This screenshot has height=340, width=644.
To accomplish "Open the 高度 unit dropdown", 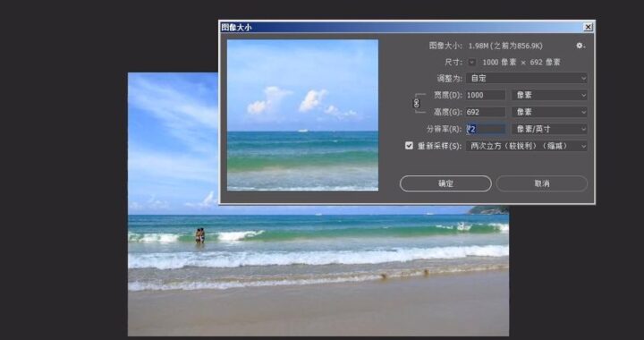I will click(x=549, y=112).
